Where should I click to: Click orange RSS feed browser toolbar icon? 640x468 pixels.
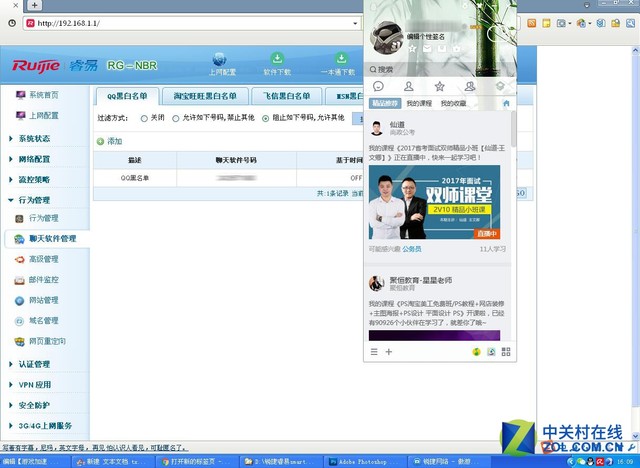[x=531, y=23]
